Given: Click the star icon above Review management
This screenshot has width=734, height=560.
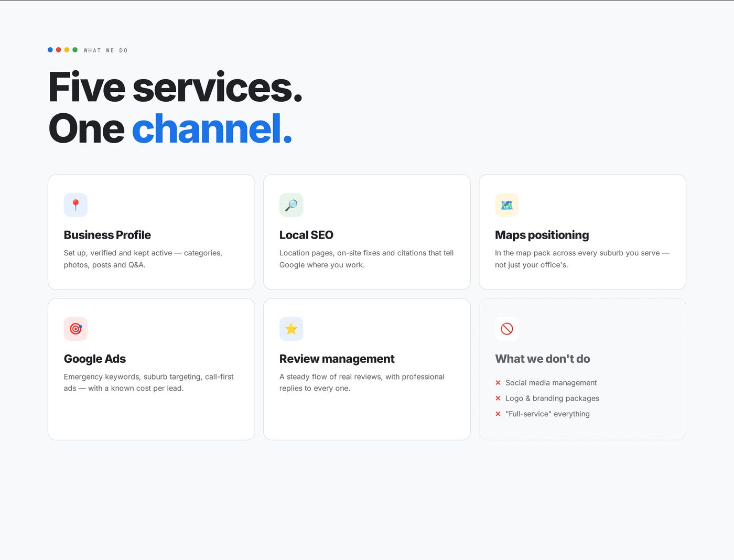Looking at the screenshot, I should click(x=291, y=329).
